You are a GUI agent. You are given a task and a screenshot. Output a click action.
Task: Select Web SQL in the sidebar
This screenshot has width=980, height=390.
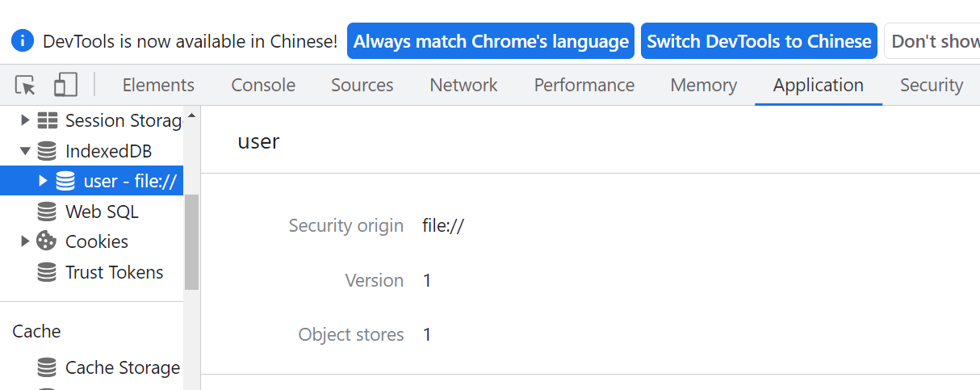tap(102, 212)
